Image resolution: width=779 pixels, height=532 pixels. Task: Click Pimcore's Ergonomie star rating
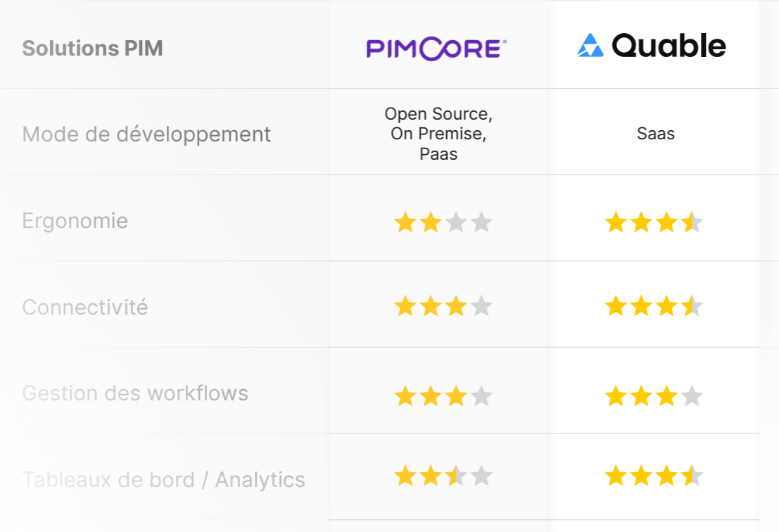coord(443,222)
